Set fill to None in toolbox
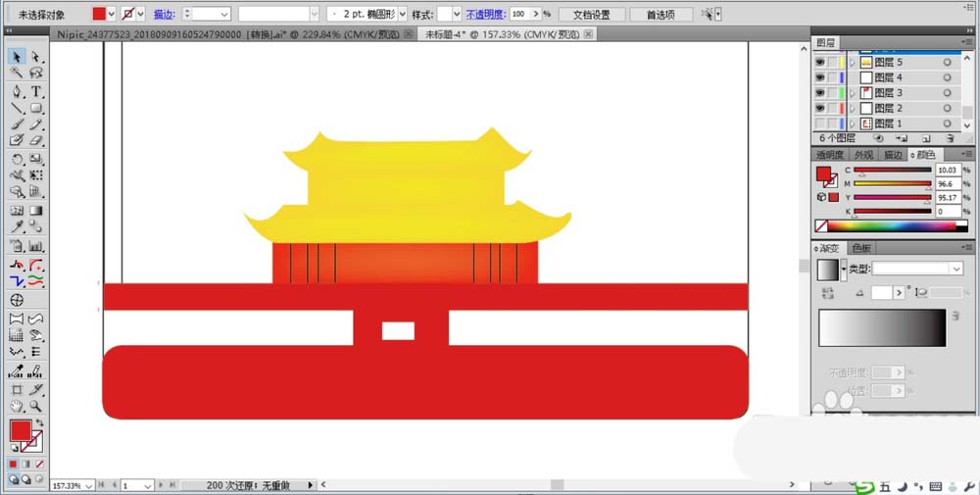Image resolution: width=980 pixels, height=495 pixels. point(39,465)
